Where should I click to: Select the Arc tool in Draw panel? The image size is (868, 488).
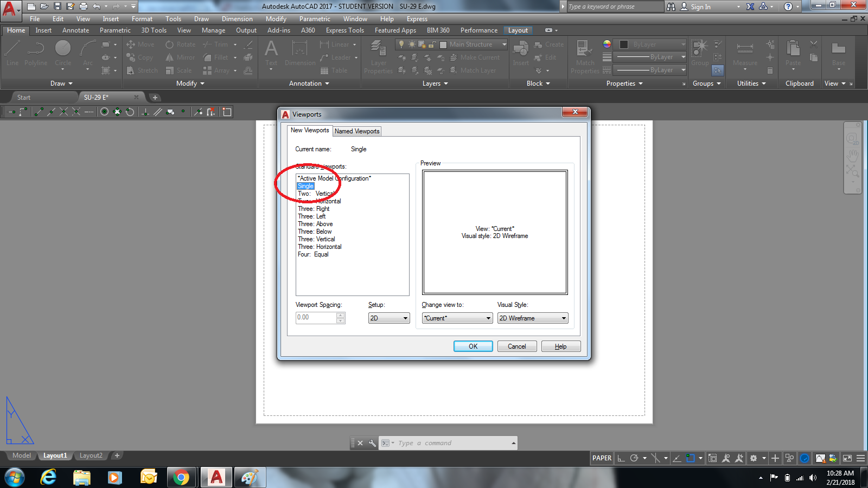[x=88, y=53]
